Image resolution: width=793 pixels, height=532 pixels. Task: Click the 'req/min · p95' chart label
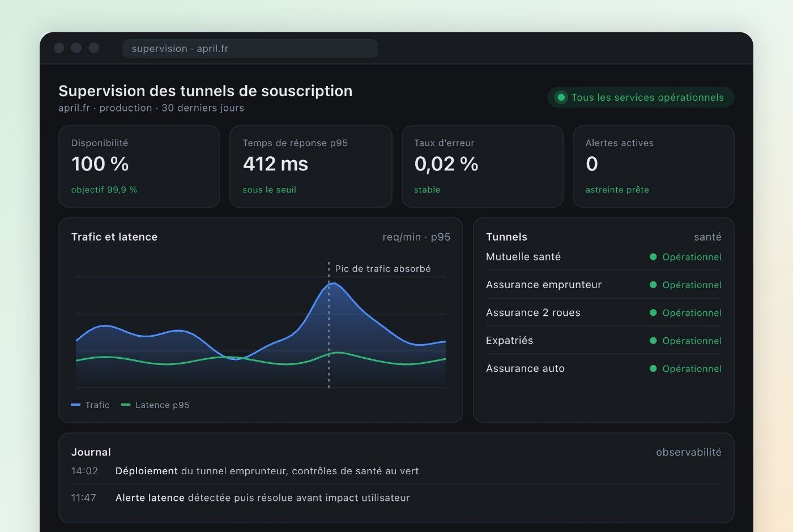[416, 237]
